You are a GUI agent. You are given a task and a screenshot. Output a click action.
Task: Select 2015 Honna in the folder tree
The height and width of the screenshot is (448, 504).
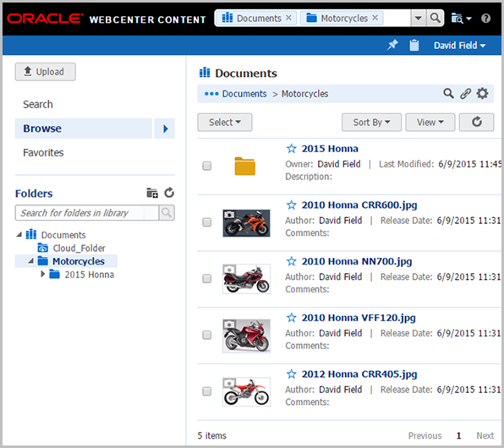(x=89, y=275)
